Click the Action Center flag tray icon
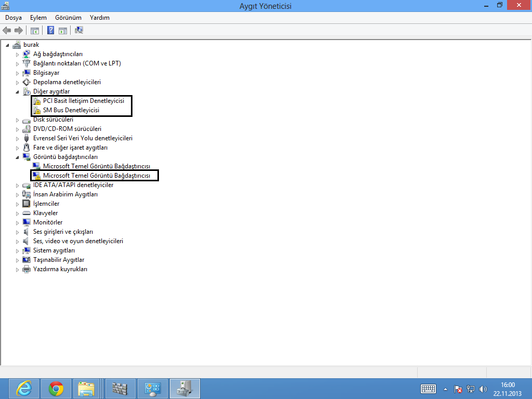The height and width of the screenshot is (399, 532). coord(458,389)
